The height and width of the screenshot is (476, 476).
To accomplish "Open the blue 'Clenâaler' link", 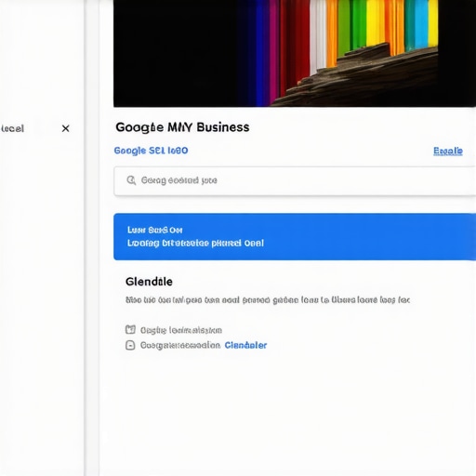I will tap(245, 345).
